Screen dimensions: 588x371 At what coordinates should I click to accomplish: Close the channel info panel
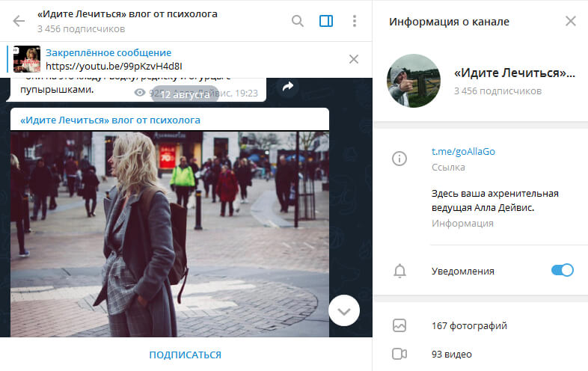tap(570, 21)
